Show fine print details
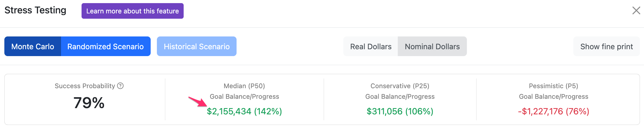This screenshot has height=129, width=644. 607,46
